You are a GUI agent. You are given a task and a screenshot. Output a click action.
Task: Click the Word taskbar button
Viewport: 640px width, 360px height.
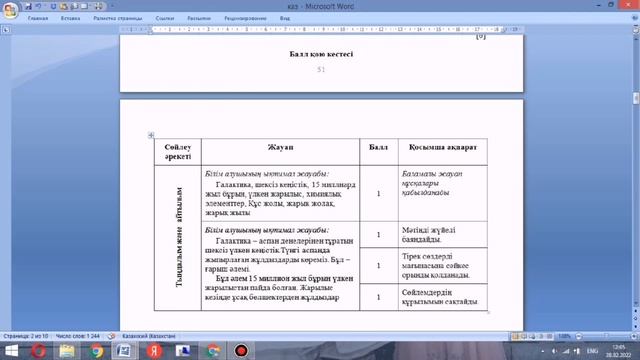124,351
